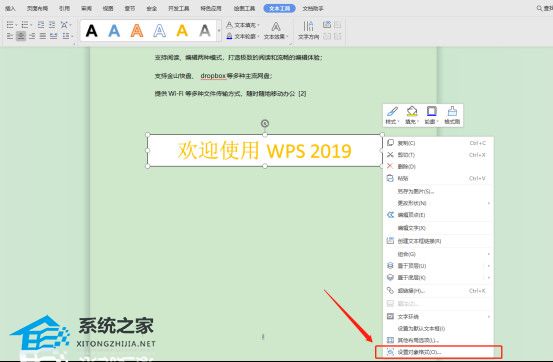Toggle the center alignment button
The height and width of the screenshot is (362, 553).
(x=21, y=36)
